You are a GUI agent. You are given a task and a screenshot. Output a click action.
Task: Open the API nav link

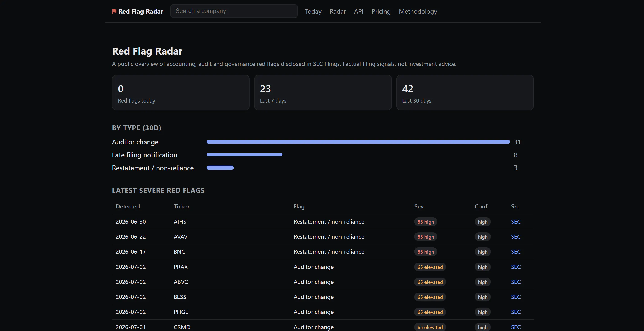coord(359,12)
